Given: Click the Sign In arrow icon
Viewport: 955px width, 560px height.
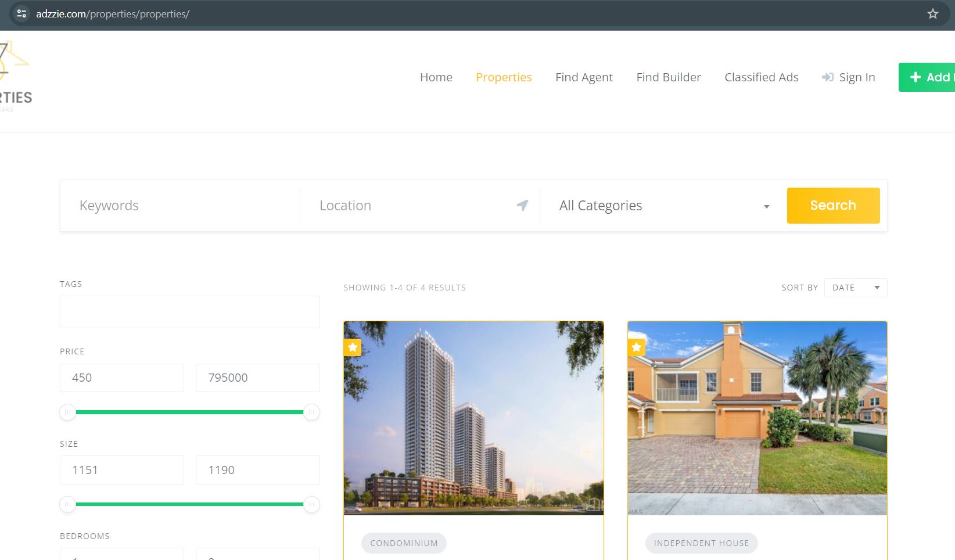Looking at the screenshot, I should 827,77.
